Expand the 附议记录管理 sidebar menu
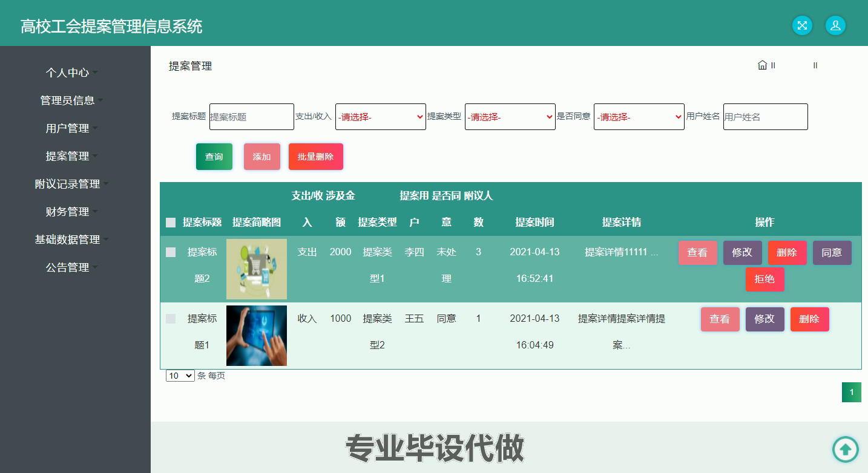This screenshot has height=473, width=868. coord(71,184)
